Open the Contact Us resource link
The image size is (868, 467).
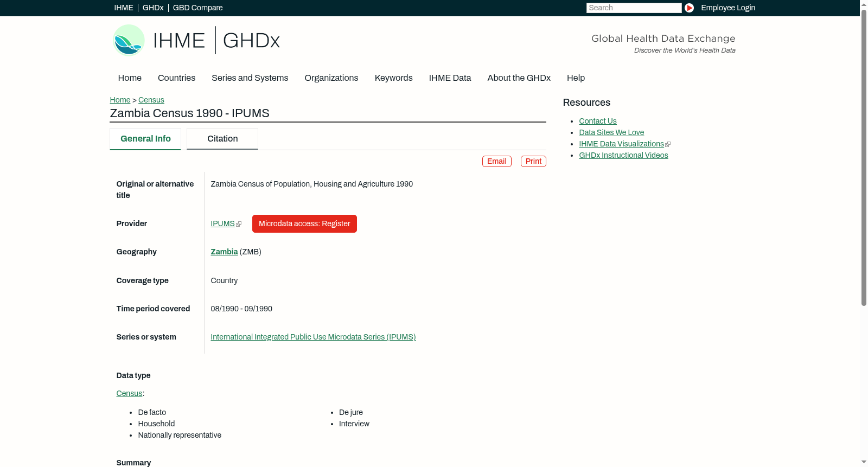pos(598,121)
